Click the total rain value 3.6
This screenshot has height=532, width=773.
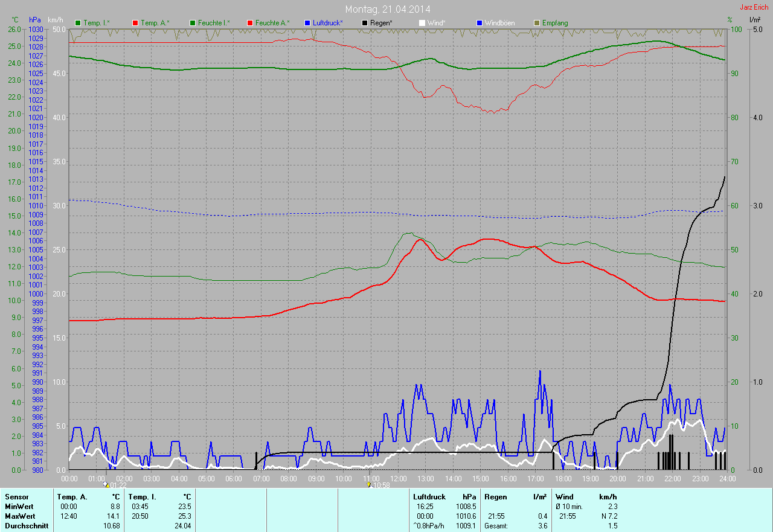[x=542, y=526]
